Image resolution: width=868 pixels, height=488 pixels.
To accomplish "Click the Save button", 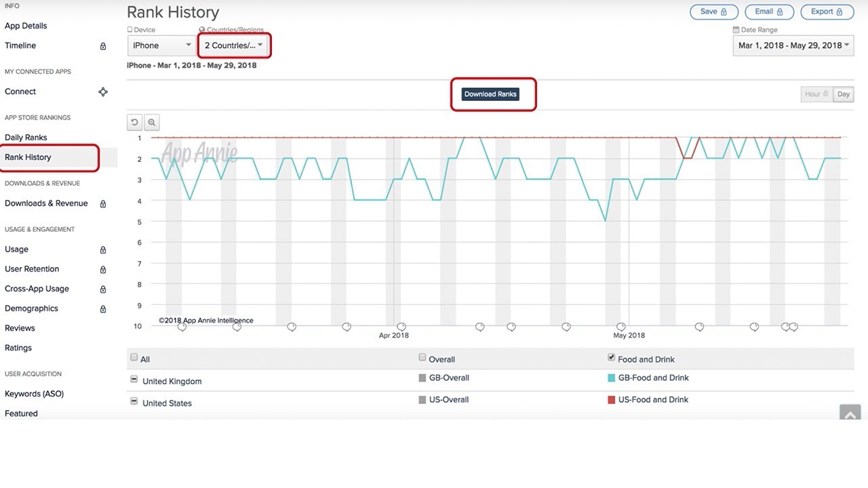I will pyautogui.click(x=714, y=12).
